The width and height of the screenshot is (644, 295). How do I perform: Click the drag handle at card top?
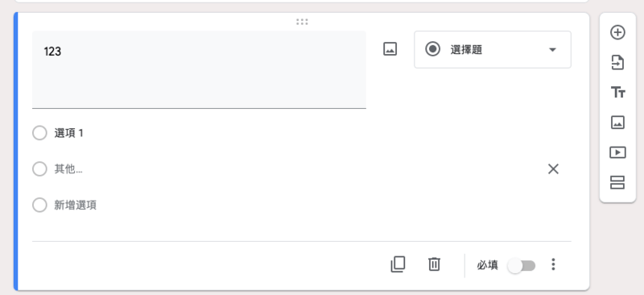(x=302, y=22)
